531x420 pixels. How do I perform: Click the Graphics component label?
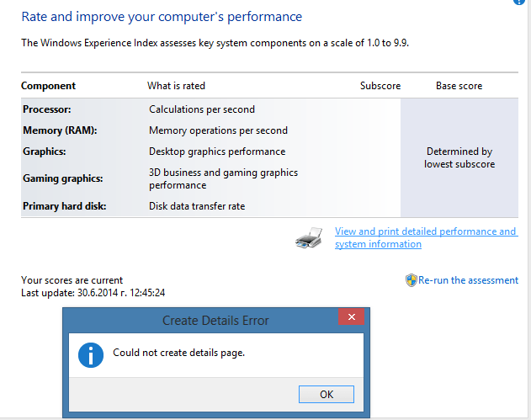(45, 152)
